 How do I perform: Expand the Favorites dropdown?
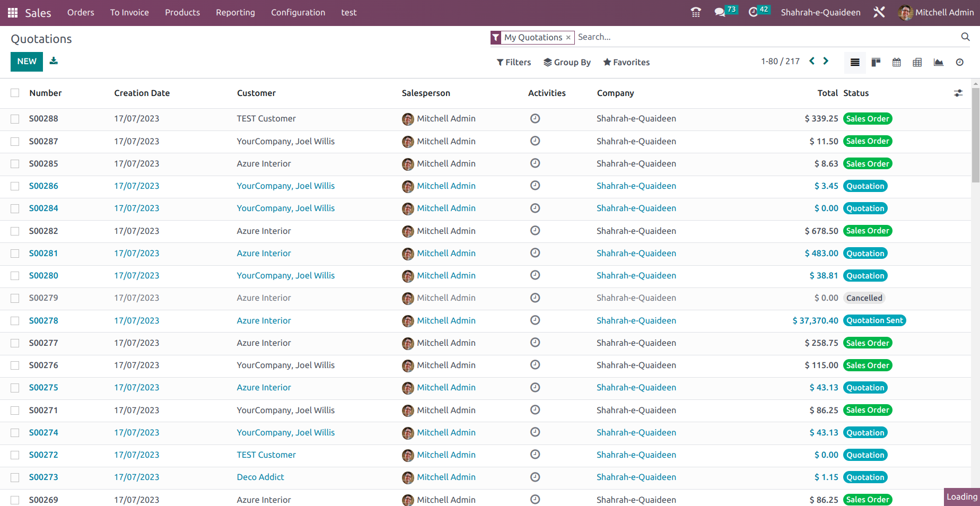pos(626,63)
